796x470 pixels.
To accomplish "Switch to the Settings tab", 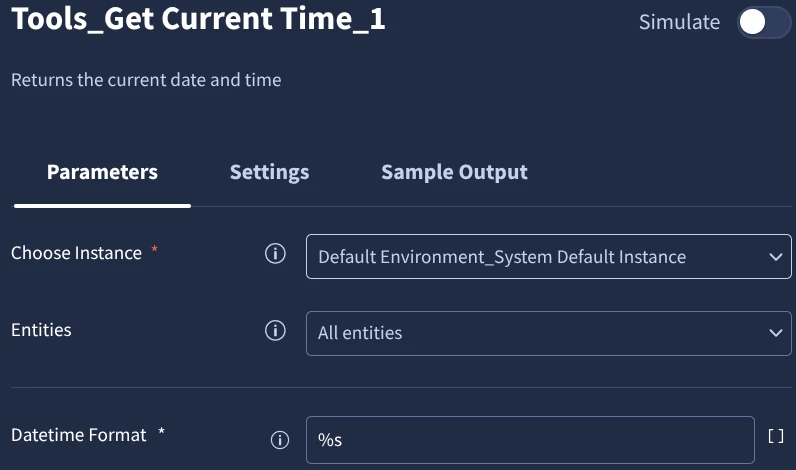I will click(270, 172).
